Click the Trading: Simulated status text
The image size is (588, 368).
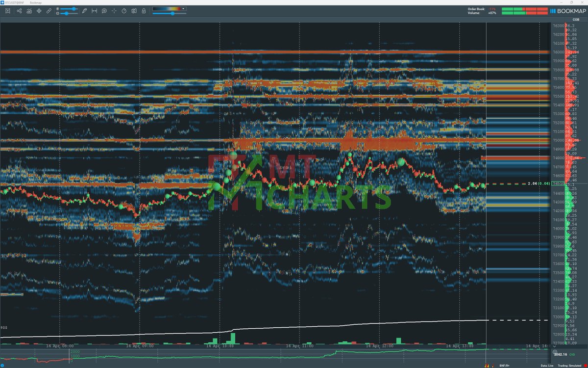(x=570, y=366)
